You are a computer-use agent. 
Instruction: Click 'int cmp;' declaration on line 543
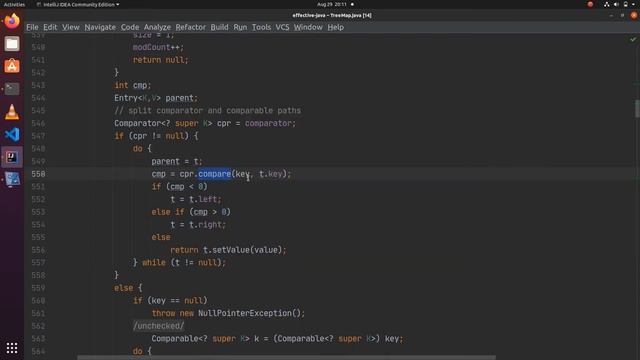click(133, 85)
